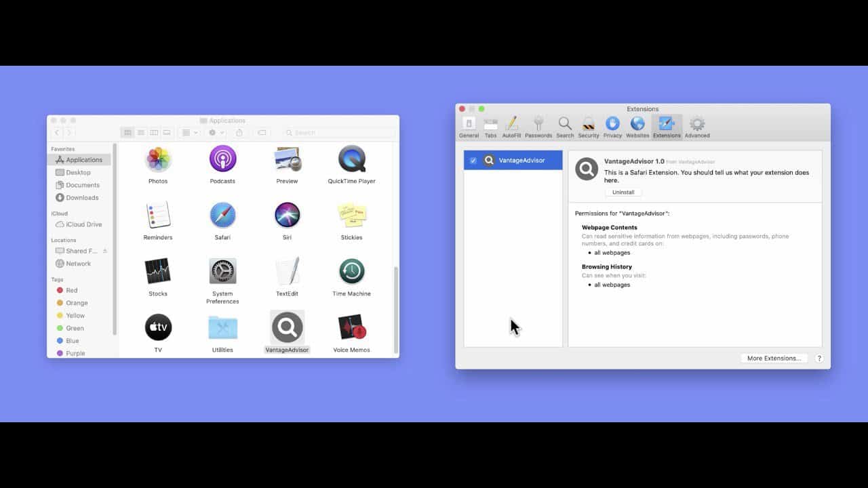Image resolution: width=868 pixels, height=488 pixels.
Task: Filter by the Green tag in sidebar
Action: coord(71,329)
